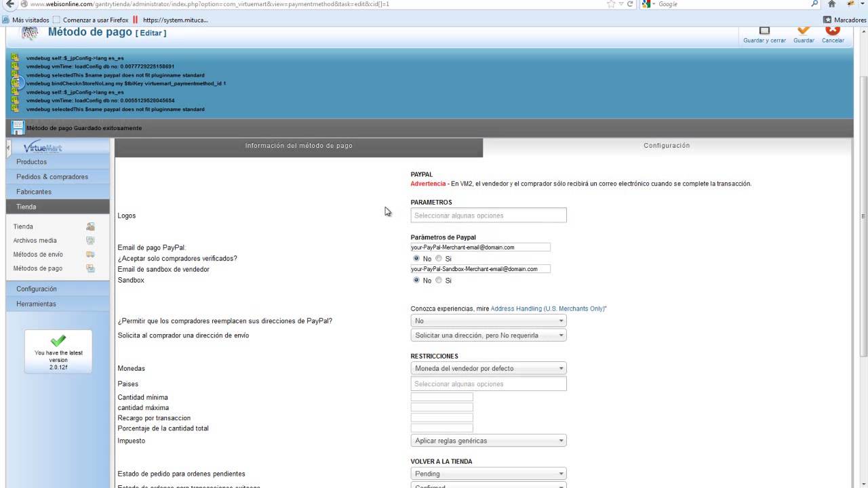Click the search magnifier icon in search box
This screenshot has width=868, height=488.
pyautogui.click(x=815, y=4)
